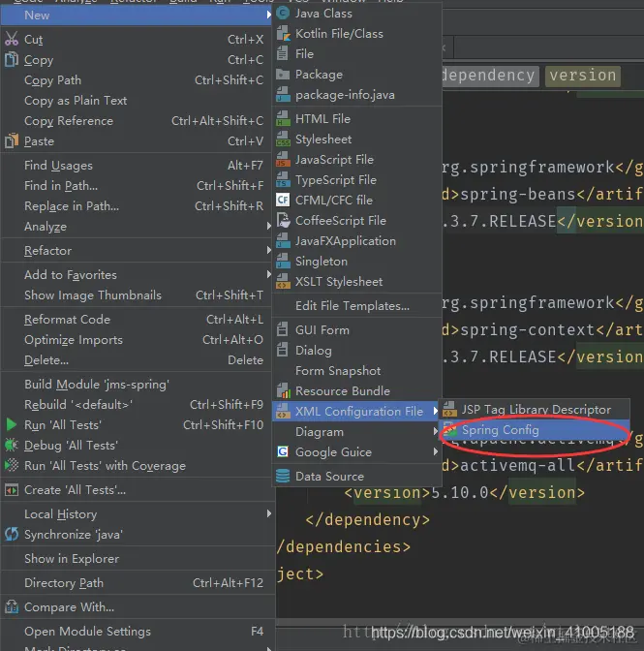Expand the Google Guice submenu arrow

(x=435, y=451)
